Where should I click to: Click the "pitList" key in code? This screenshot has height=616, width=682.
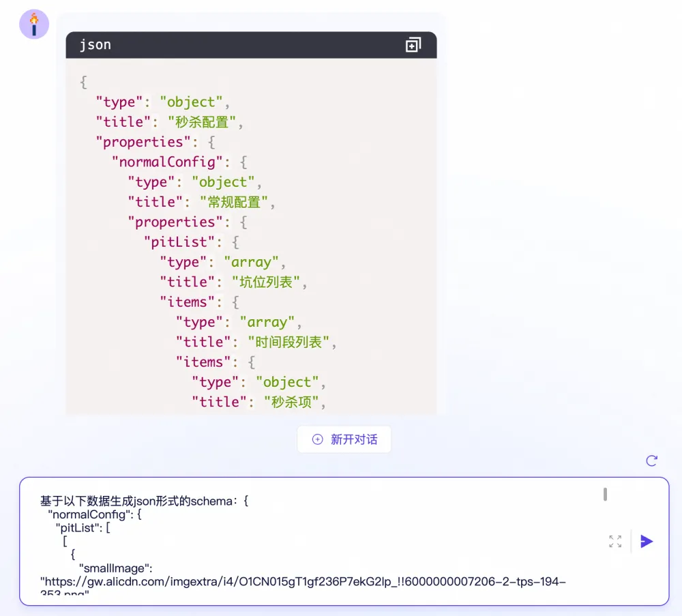(x=179, y=242)
